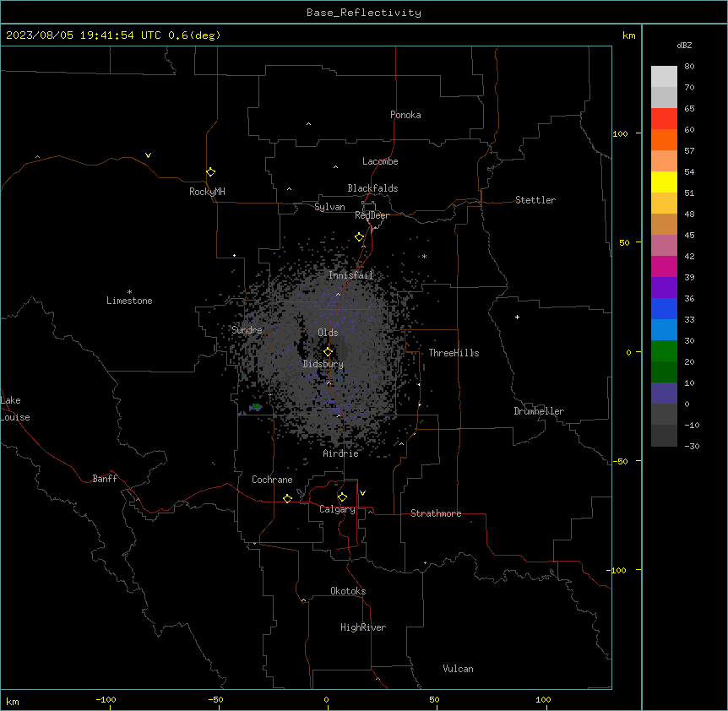
Task: Click the green echo patch west of Didsbury cluster
Action: pos(255,406)
